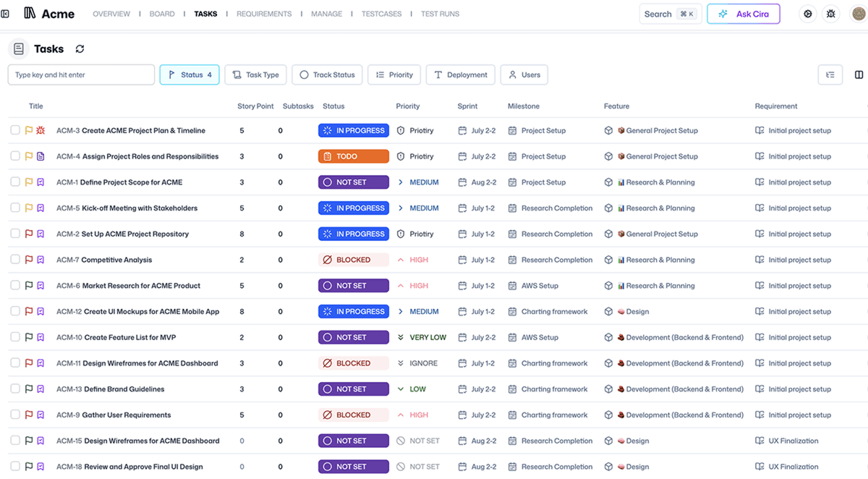Expand the Task Type filter
This screenshot has height=479, width=868.
coord(255,75)
